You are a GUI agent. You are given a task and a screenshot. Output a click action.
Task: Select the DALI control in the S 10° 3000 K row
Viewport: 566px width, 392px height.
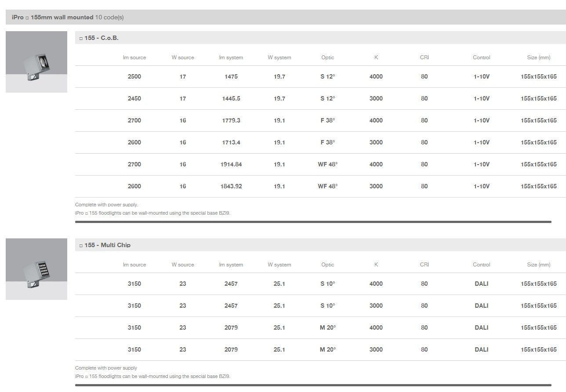click(x=482, y=306)
